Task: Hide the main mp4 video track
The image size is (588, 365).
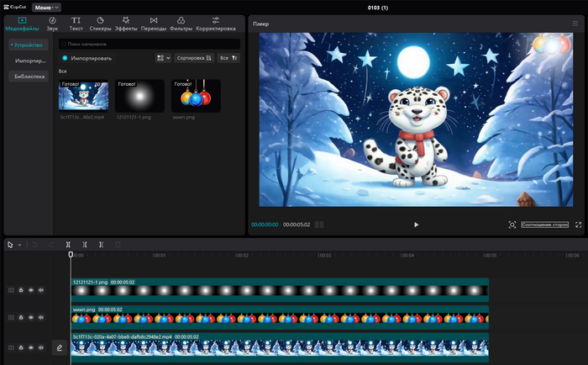Action: pyautogui.click(x=31, y=347)
